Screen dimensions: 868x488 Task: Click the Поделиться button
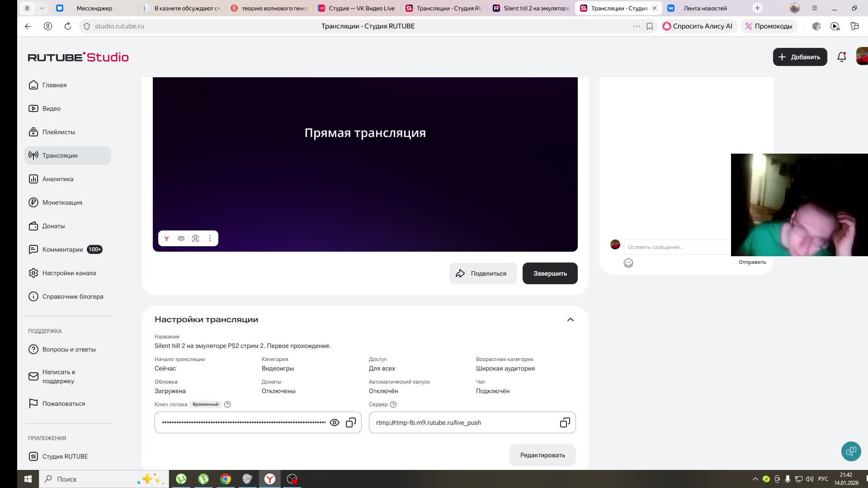click(483, 273)
